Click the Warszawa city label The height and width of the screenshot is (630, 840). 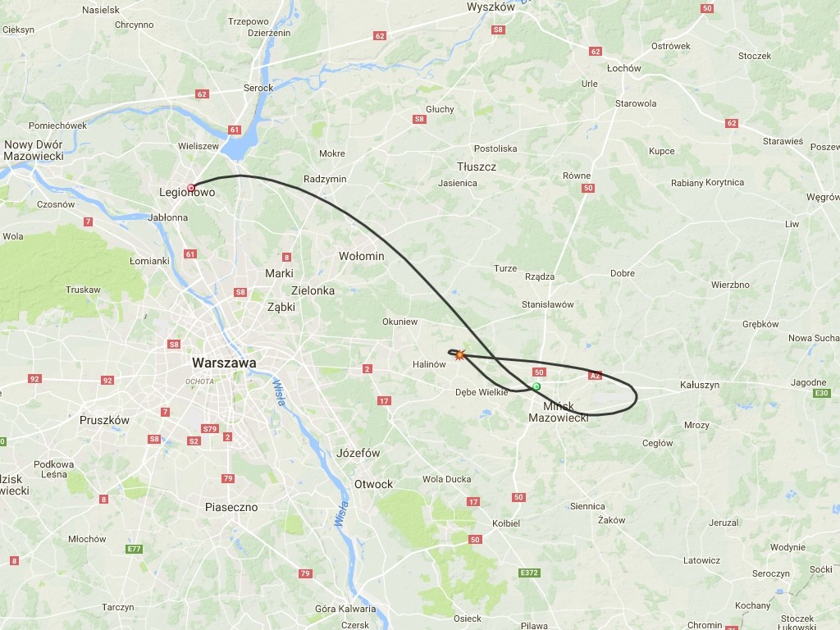[224, 363]
